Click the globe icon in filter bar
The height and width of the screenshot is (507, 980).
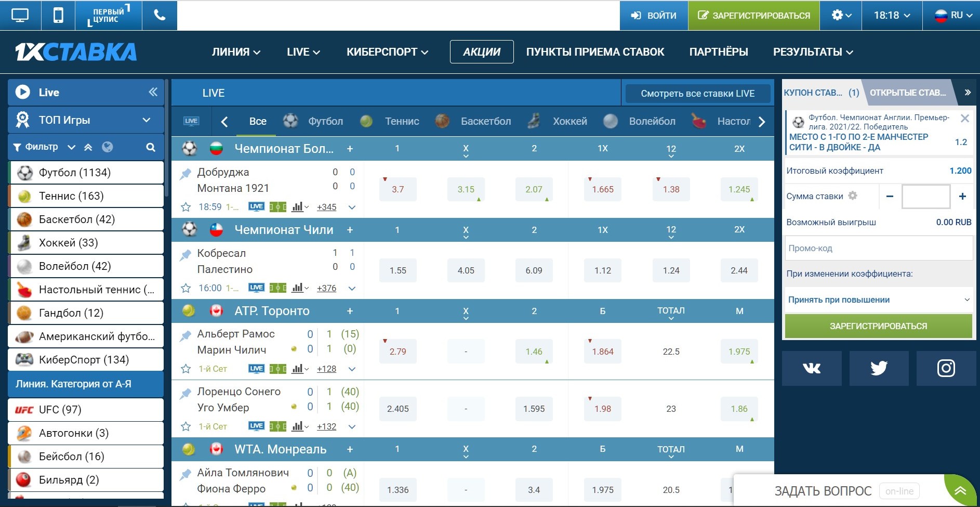[x=108, y=147]
